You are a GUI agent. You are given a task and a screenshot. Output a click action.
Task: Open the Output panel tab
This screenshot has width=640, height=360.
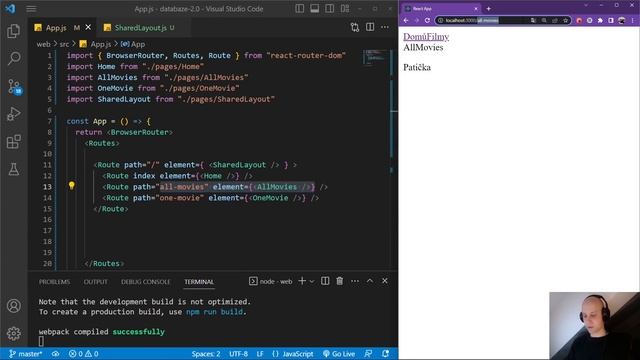pyautogui.click(x=96, y=282)
